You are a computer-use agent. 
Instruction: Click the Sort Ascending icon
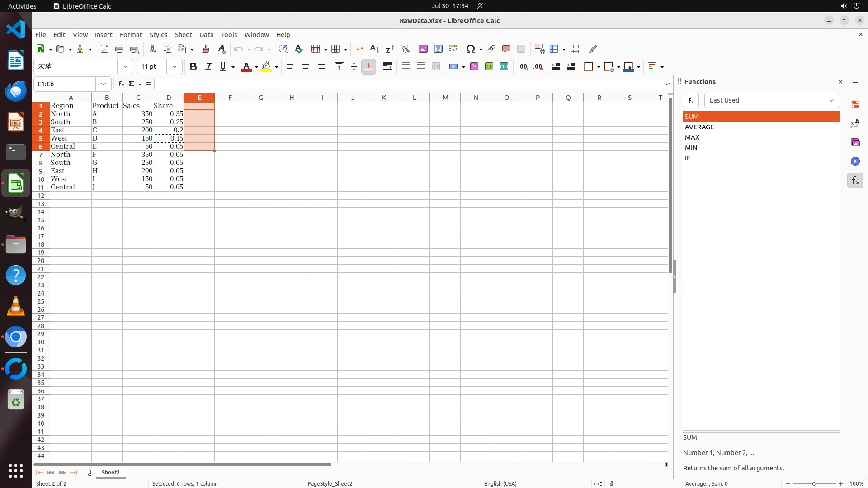374,49
